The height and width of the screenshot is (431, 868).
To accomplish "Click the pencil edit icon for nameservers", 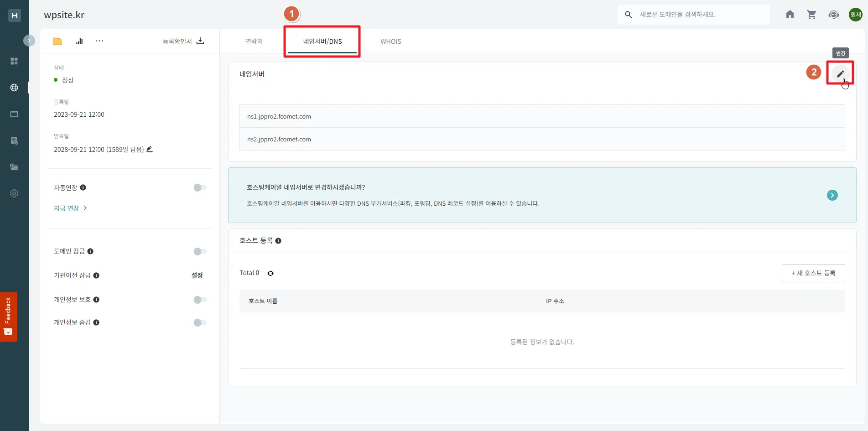I will 840,74.
